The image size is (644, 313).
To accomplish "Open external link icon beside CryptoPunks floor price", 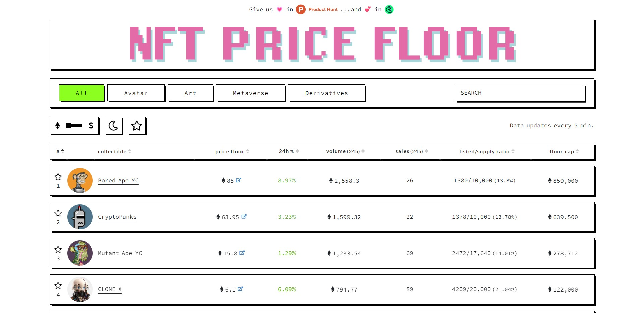I will 244,217.
